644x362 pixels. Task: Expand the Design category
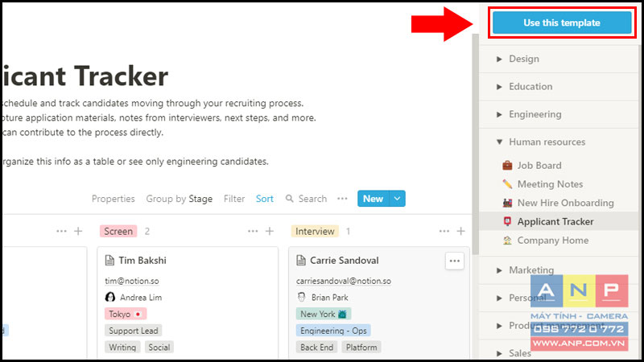coord(499,59)
